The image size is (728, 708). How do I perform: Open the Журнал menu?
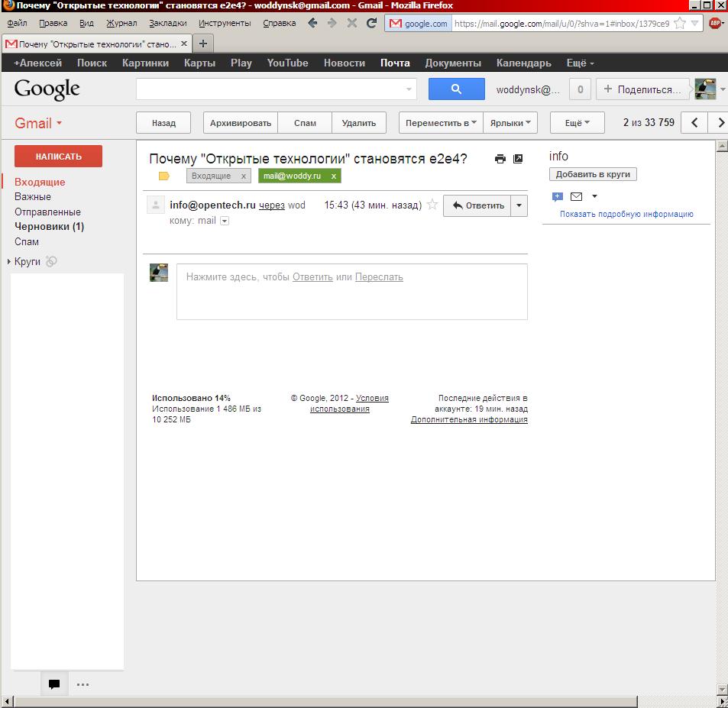click(x=121, y=23)
